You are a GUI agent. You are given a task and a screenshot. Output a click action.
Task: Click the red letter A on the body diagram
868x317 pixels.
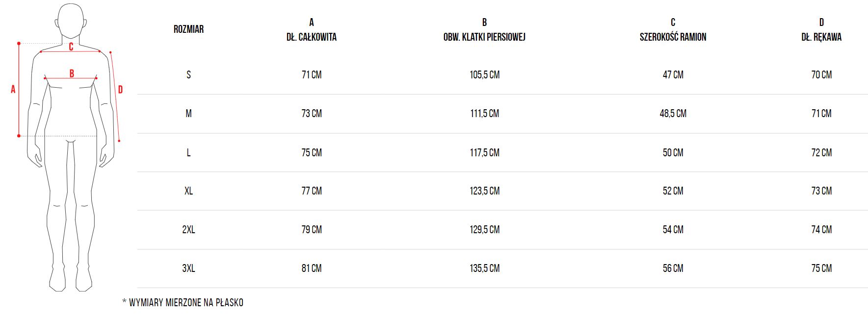[13, 90]
